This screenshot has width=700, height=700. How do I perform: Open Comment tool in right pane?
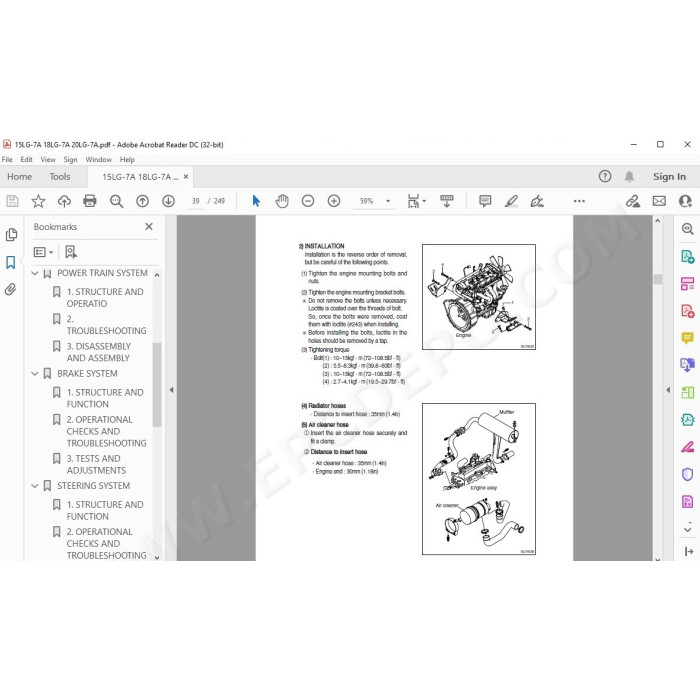(688, 338)
